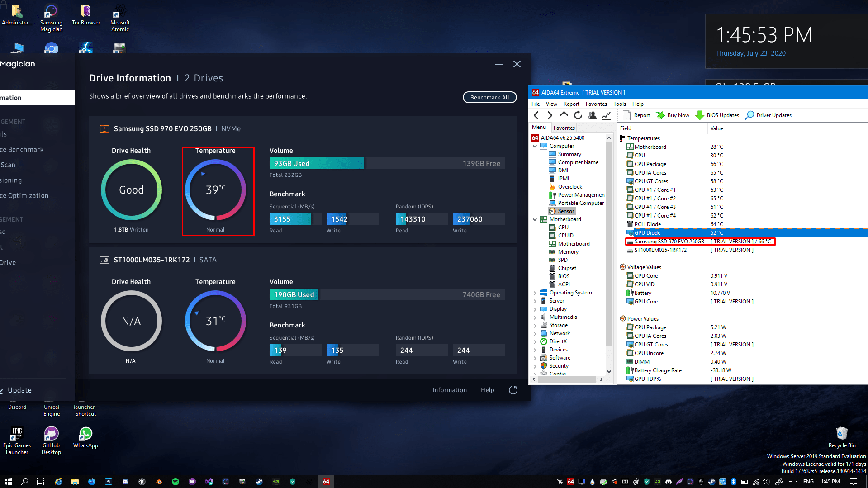Collapse the Motherboard tree node in AIDA64
The image size is (868, 488).
coord(535,219)
